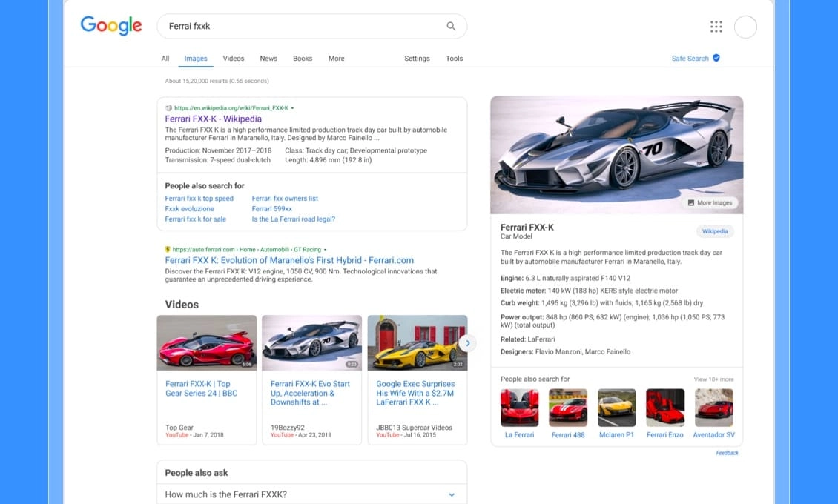
Task: Play the Top Gear red FXX-K video thumbnail
Action: [x=207, y=342]
